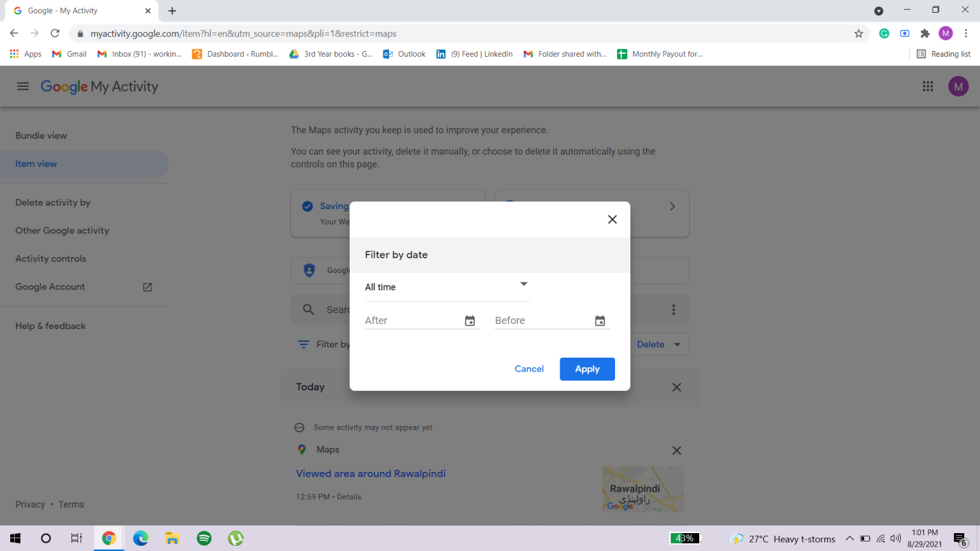Click the Grammarly extension icon

(x=884, y=33)
